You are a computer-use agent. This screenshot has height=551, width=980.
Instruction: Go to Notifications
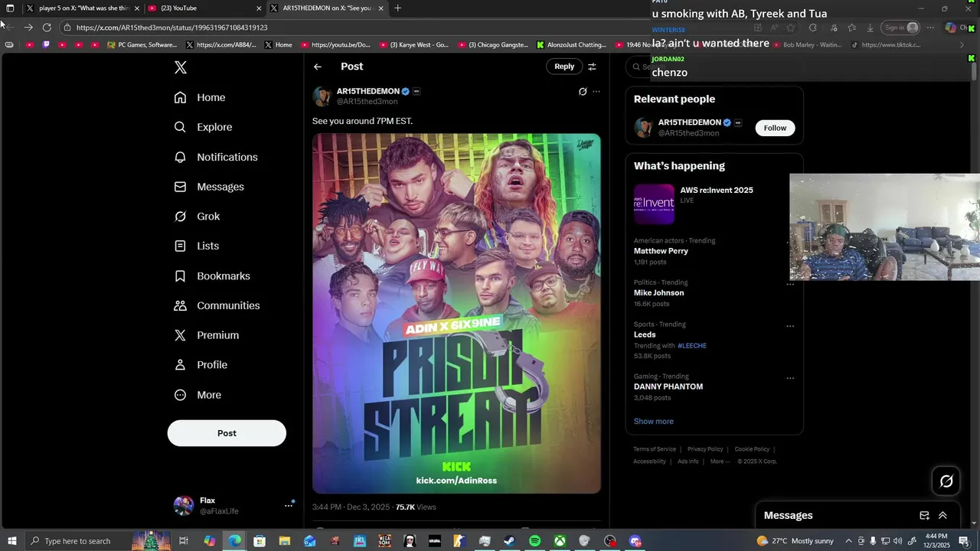pos(216,157)
